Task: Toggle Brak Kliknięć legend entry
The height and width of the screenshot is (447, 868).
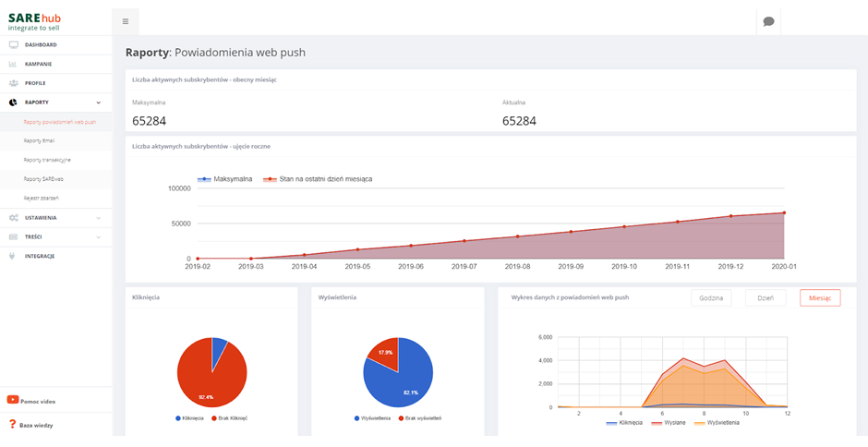Action: [235, 418]
